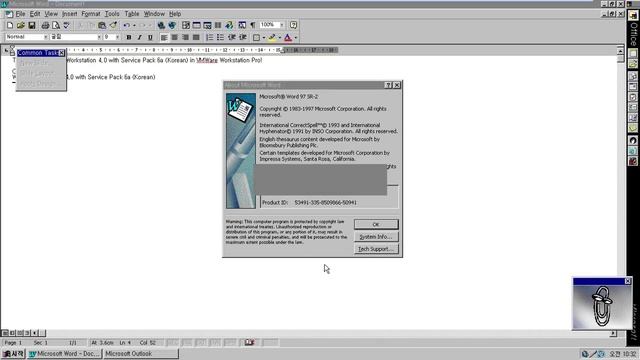Click the spelling status book icon in status bar

249,342
